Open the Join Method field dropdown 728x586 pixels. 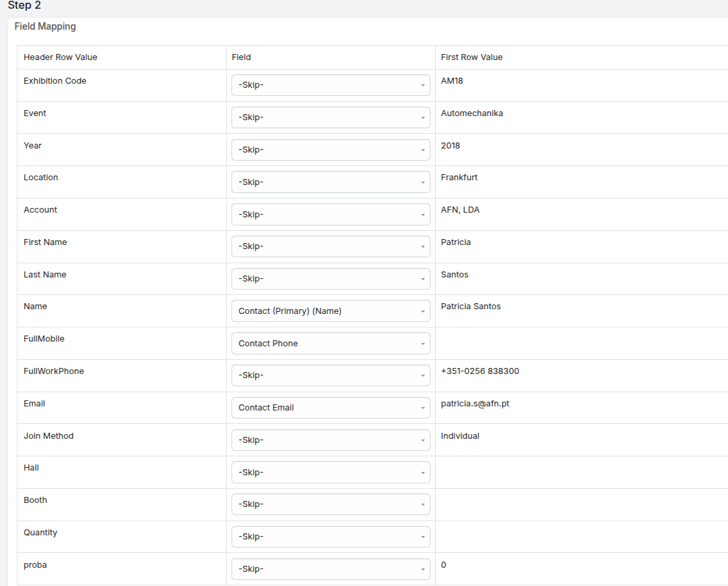(x=331, y=440)
